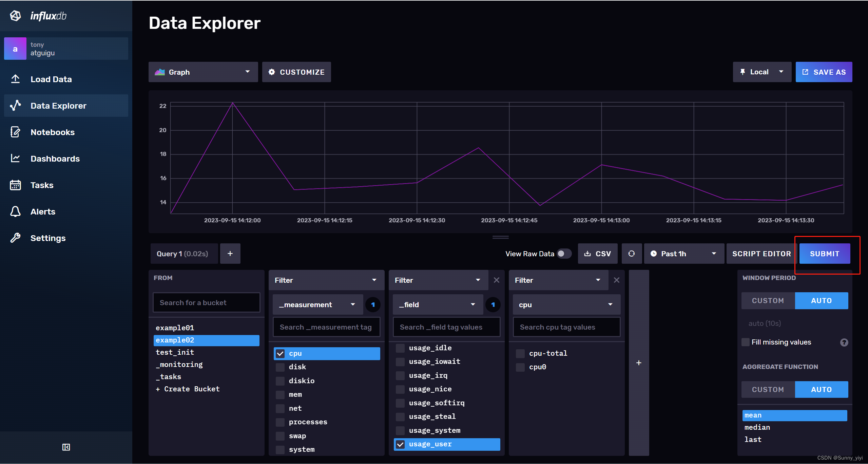Click the refresh query icon
The width and height of the screenshot is (868, 464).
[632, 254]
